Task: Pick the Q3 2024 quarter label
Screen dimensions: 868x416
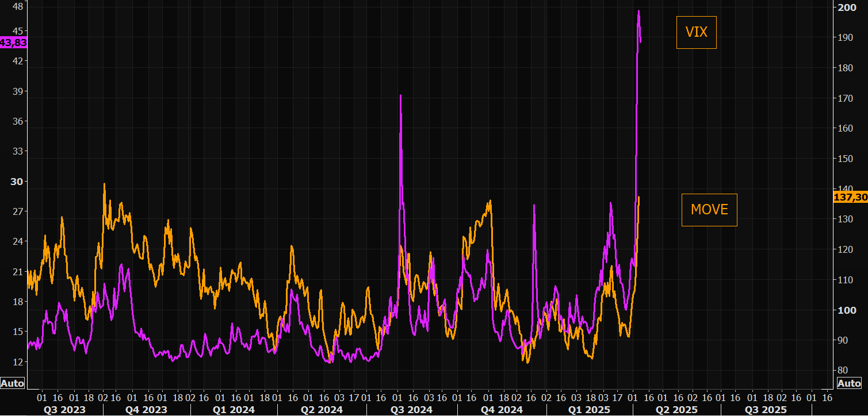Action: point(411,410)
